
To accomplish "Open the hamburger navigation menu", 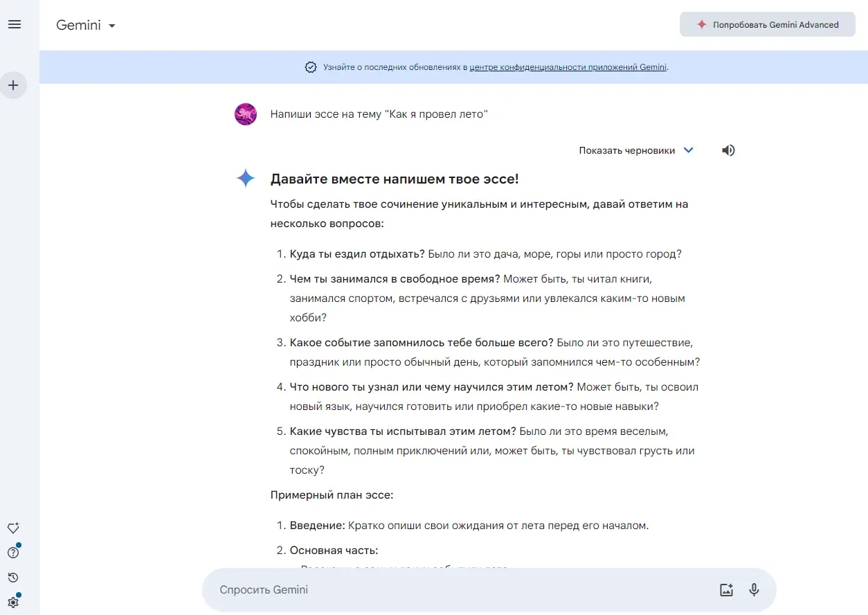I will pyautogui.click(x=15, y=24).
